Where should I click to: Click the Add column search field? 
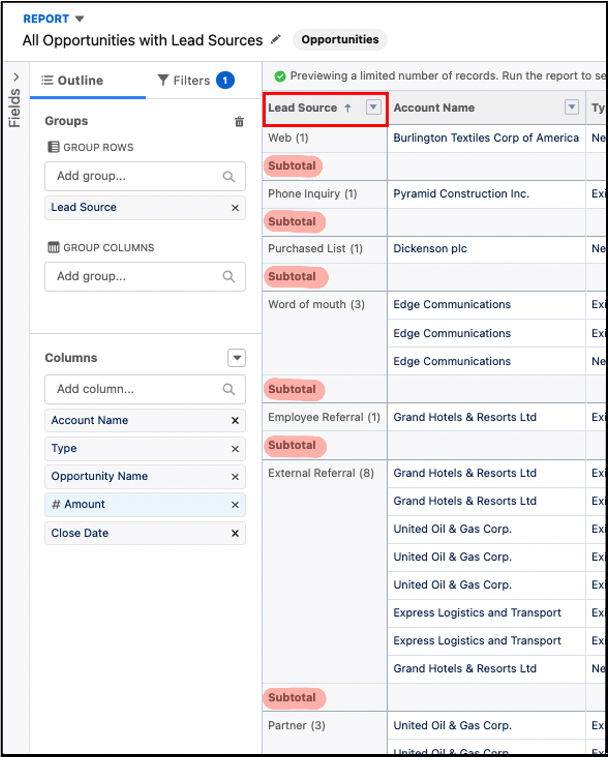pos(145,389)
